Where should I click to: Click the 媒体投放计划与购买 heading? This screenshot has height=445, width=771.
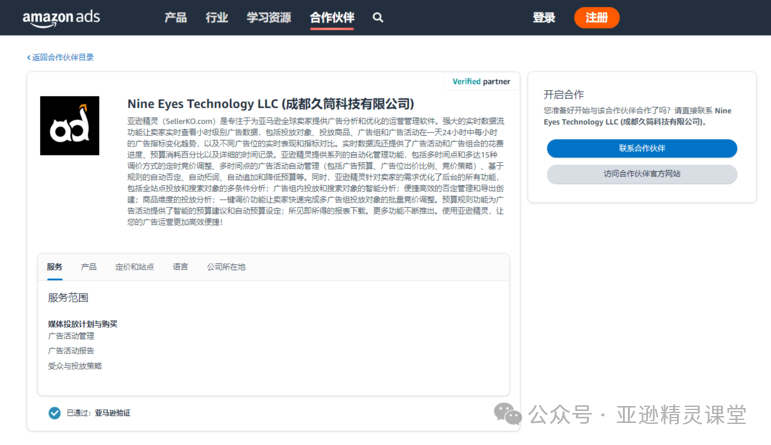pos(83,324)
